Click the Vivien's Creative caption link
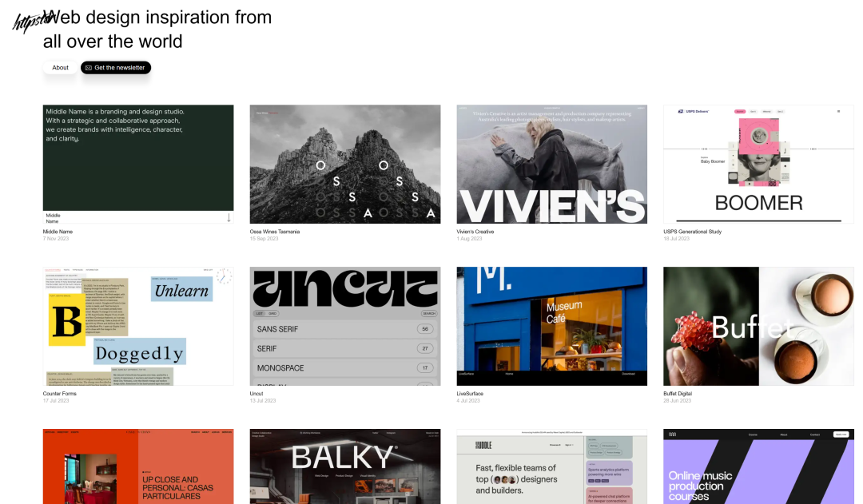863x504 pixels. click(x=475, y=232)
